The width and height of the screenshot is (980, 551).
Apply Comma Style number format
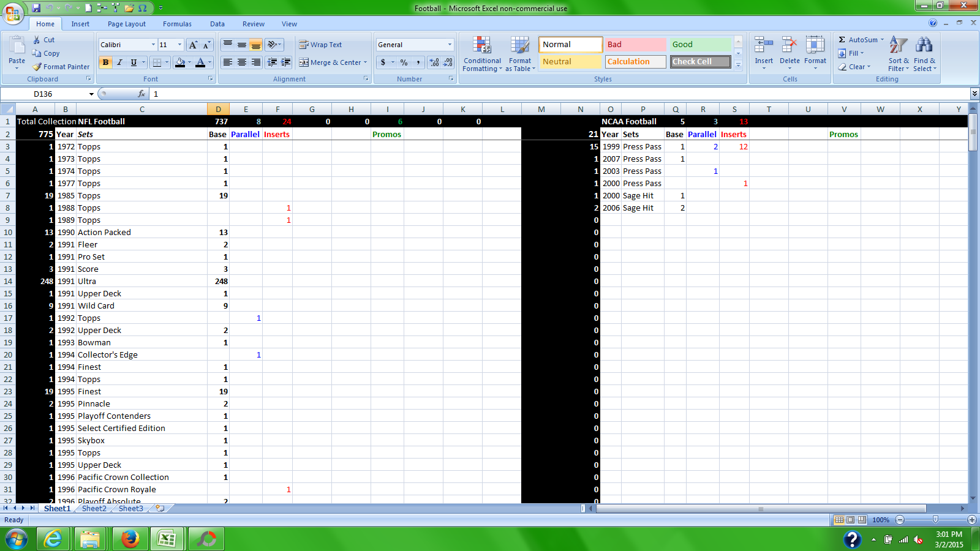tap(418, 62)
